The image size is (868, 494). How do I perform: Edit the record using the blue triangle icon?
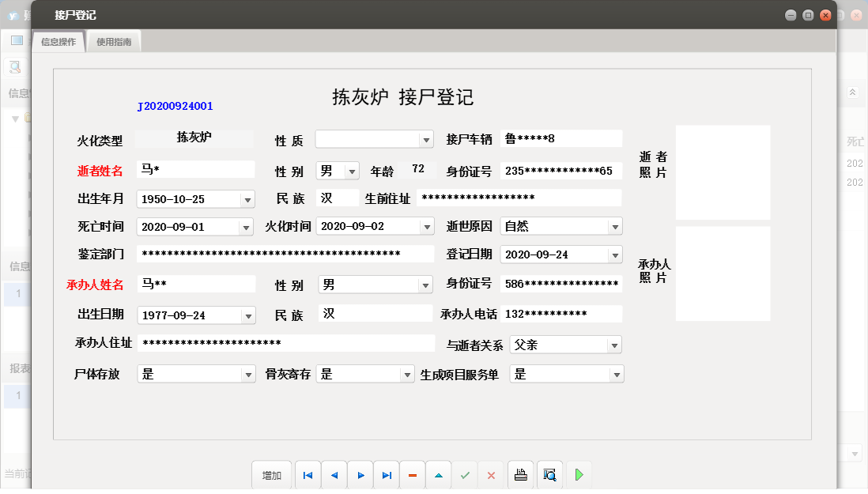[438, 474]
